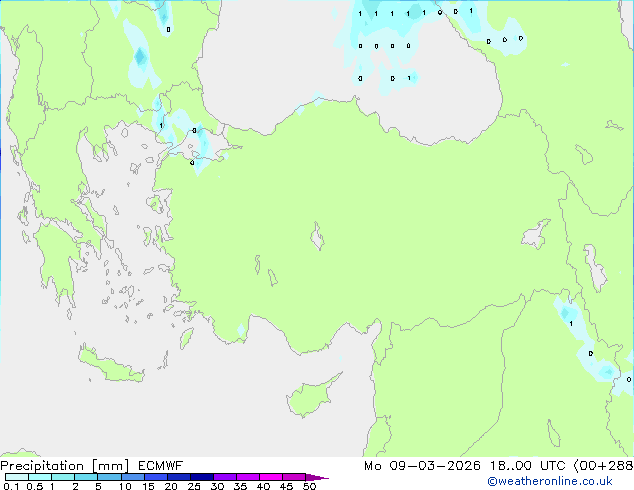Click the '35' legend value label
The height and width of the screenshot is (490, 634).
pos(240,486)
